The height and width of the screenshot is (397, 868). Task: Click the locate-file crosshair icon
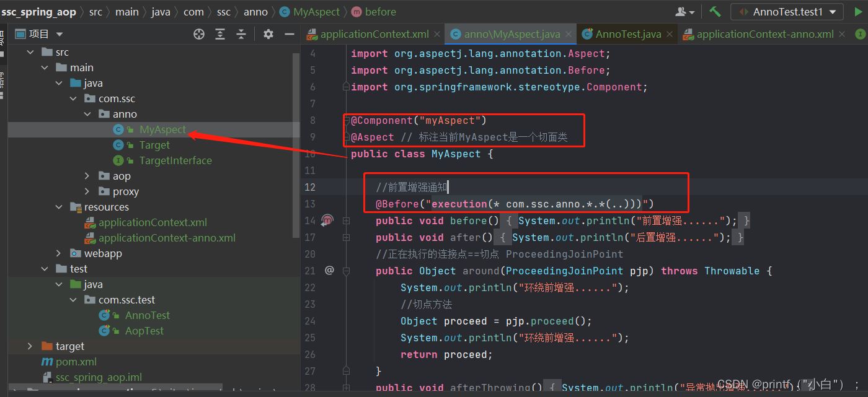pyautogui.click(x=199, y=34)
